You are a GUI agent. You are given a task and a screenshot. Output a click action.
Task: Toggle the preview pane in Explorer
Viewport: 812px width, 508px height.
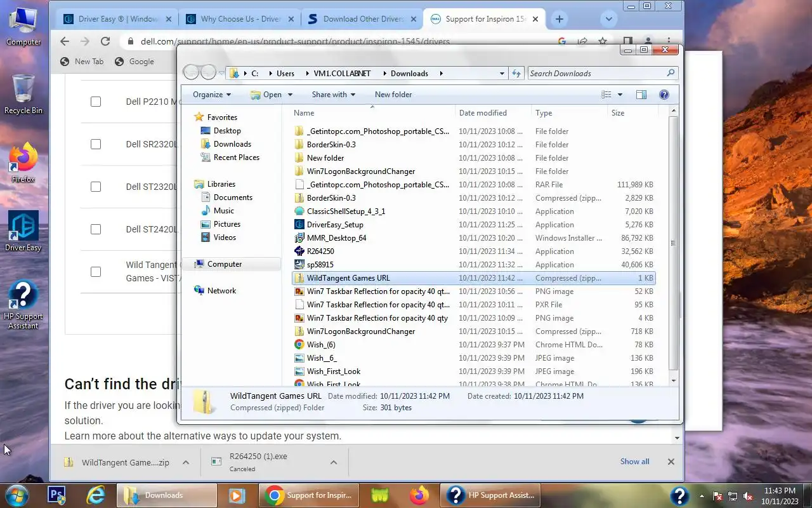tap(641, 95)
